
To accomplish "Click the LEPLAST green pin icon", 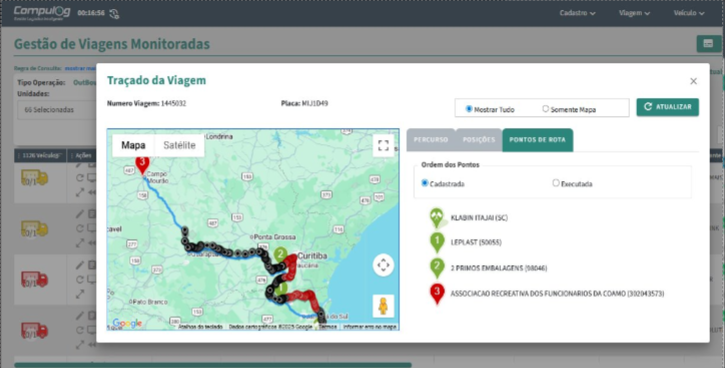I will (437, 242).
